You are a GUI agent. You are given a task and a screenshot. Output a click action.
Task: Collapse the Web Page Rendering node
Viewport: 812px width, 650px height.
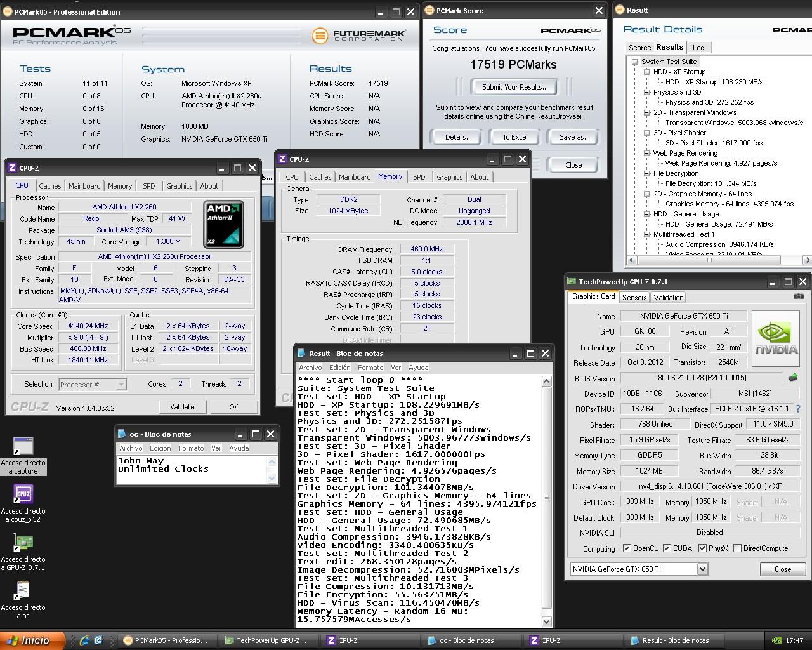[646, 153]
